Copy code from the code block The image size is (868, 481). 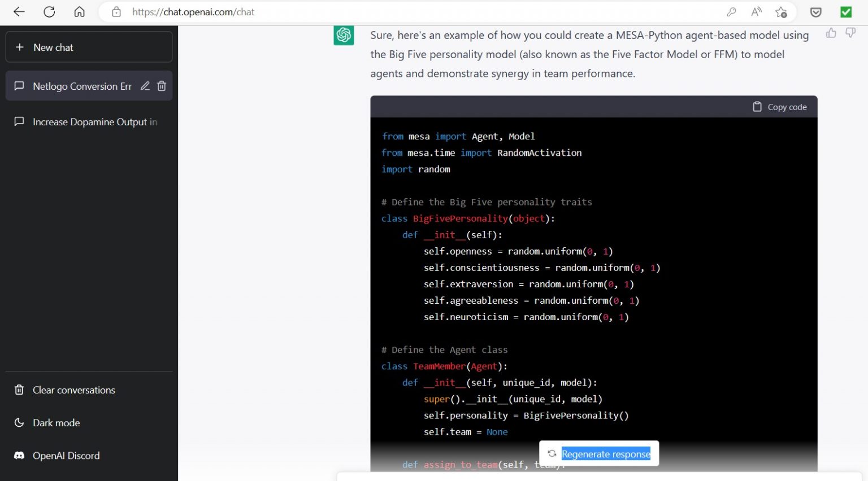[x=780, y=107]
